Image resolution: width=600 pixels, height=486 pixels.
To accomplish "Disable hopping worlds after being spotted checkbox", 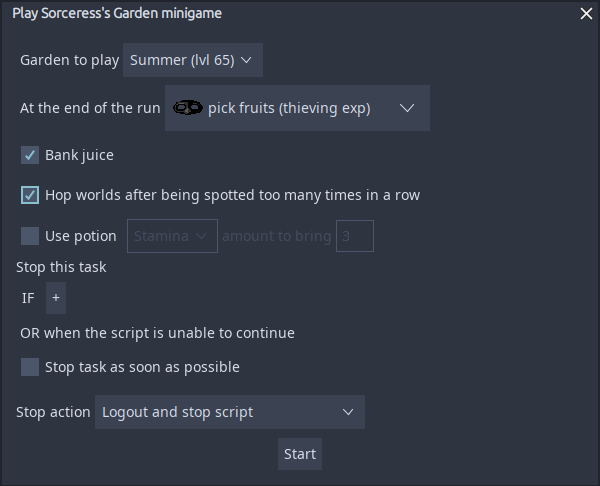I will [30, 195].
